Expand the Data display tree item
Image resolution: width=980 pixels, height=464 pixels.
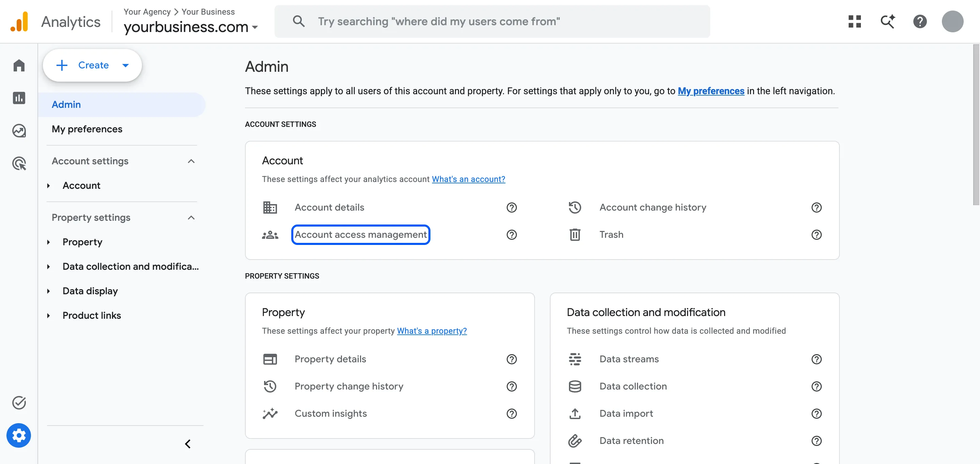click(48, 291)
